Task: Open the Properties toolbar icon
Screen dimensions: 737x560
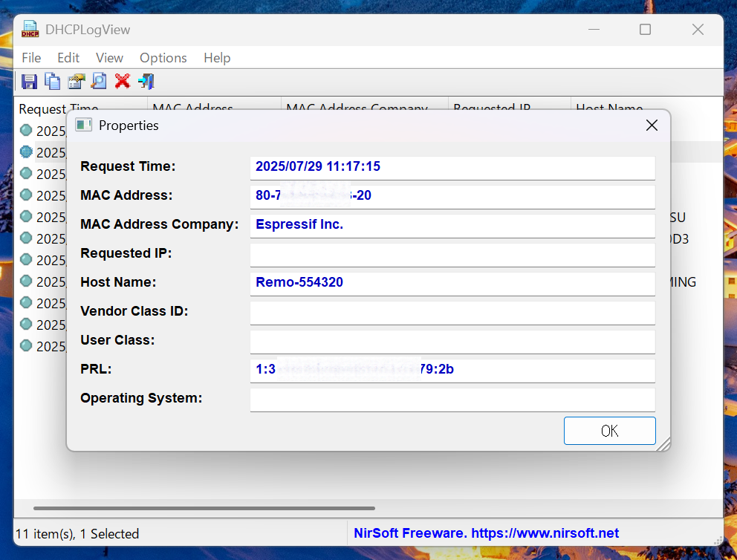Action: [76, 82]
